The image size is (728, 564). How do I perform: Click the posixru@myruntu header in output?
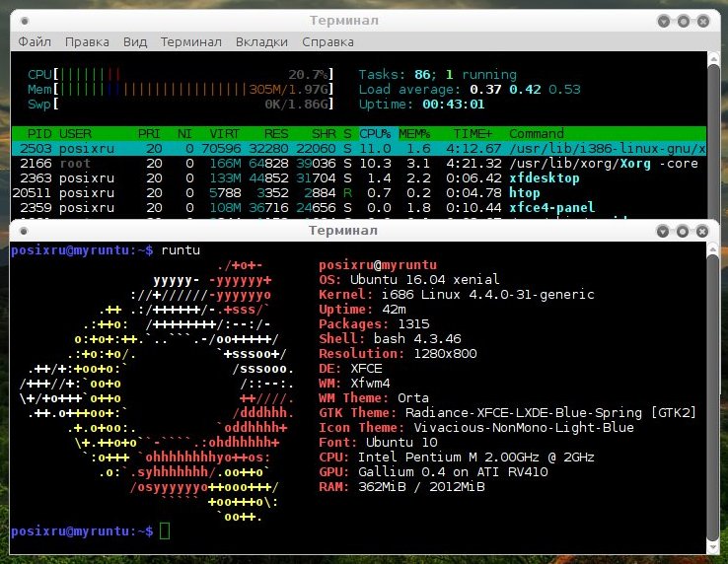(x=378, y=265)
